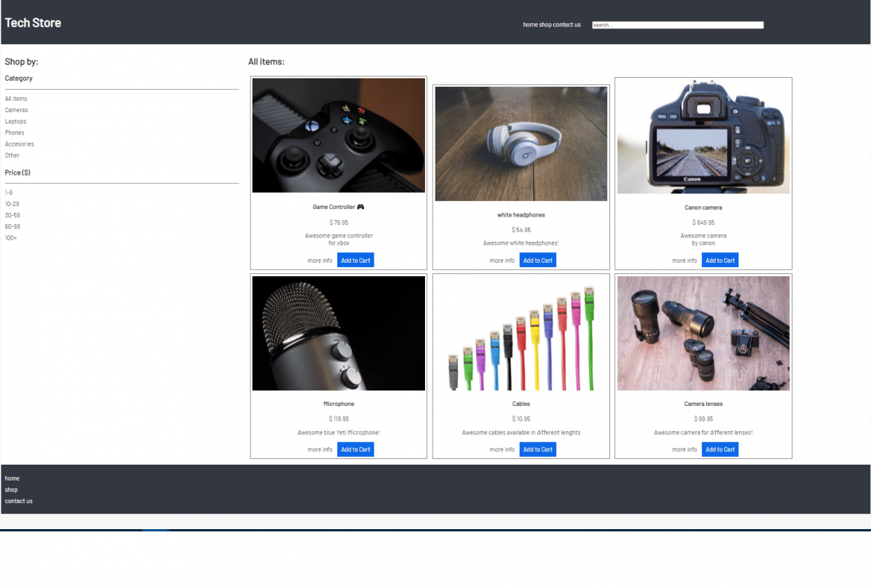The image size is (871, 588).
Task: Select the 100+ price filter
Action: click(11, 238)
